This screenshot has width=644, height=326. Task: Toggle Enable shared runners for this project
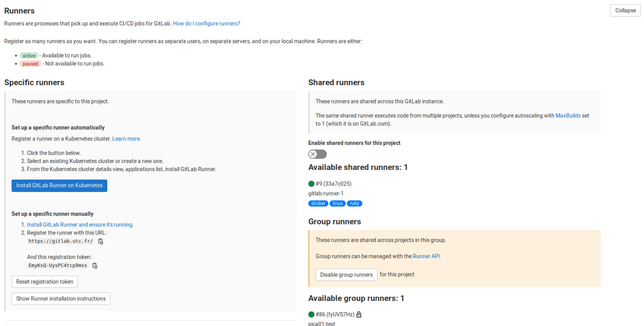click(x=317, y=154)
